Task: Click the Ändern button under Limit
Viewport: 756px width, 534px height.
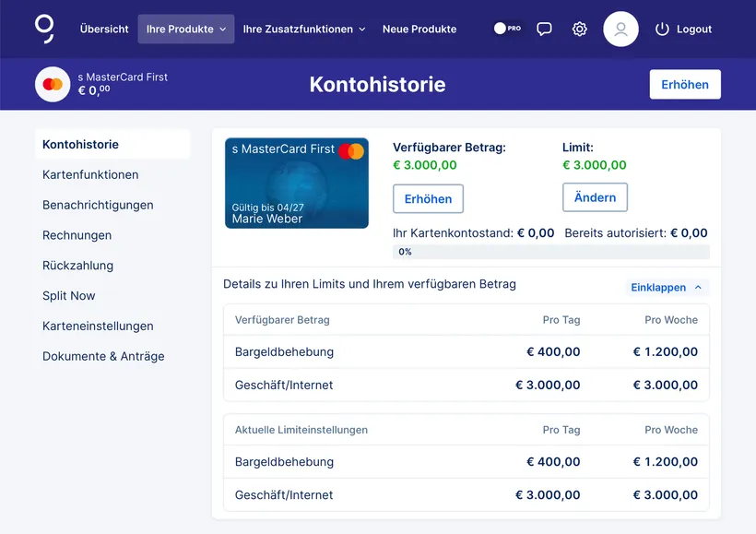Action: (x=595, y=197)
